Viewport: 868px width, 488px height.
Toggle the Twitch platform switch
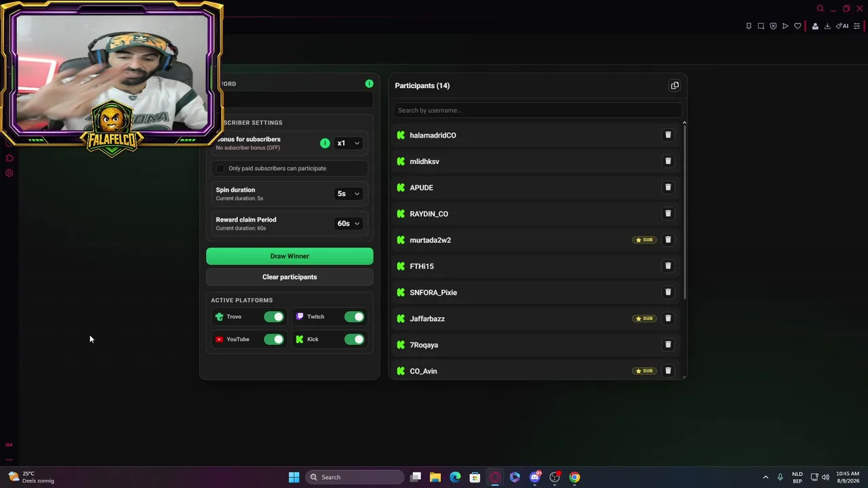coord(354,317)
